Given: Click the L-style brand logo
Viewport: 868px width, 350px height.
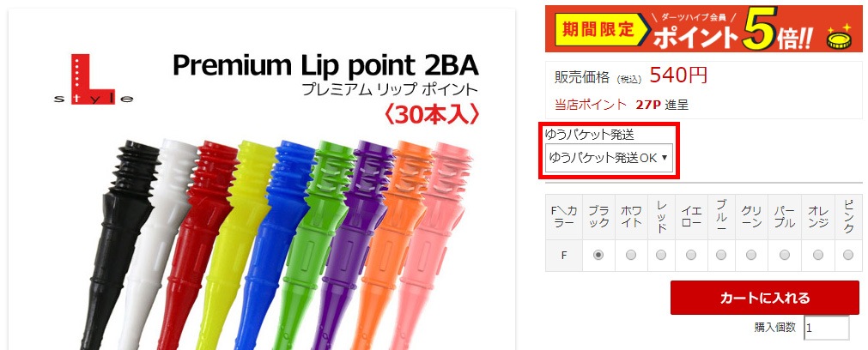Looking at the screenshot, I should pos(94,79).
